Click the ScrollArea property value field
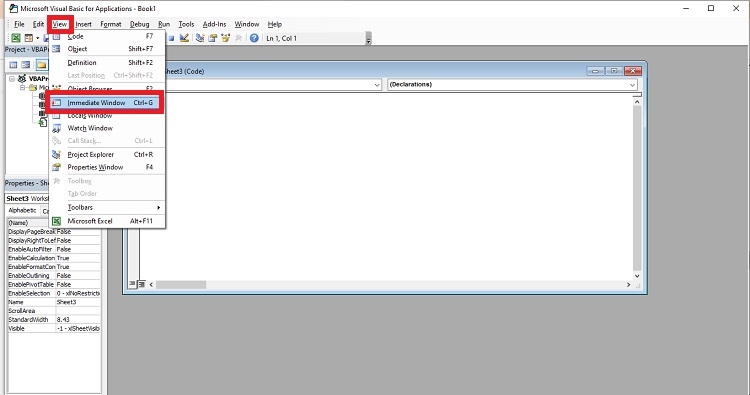Screen dimensions: 750x395 coord(78,311)
